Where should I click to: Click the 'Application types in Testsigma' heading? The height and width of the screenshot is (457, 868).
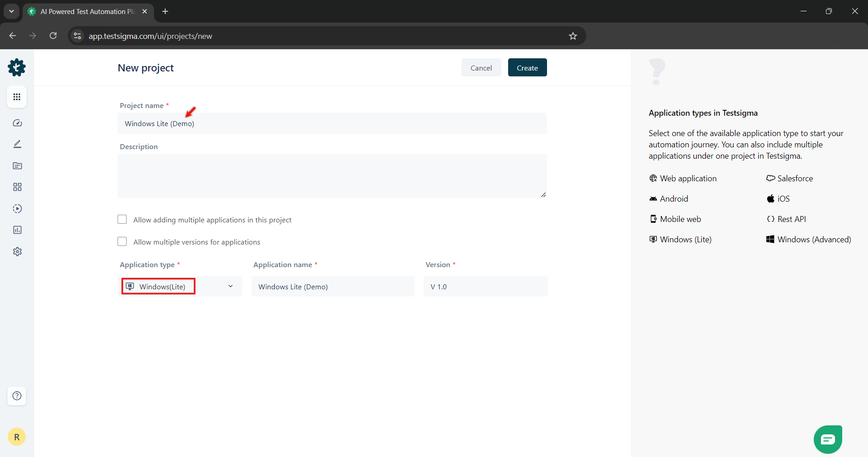coord(703,113)
